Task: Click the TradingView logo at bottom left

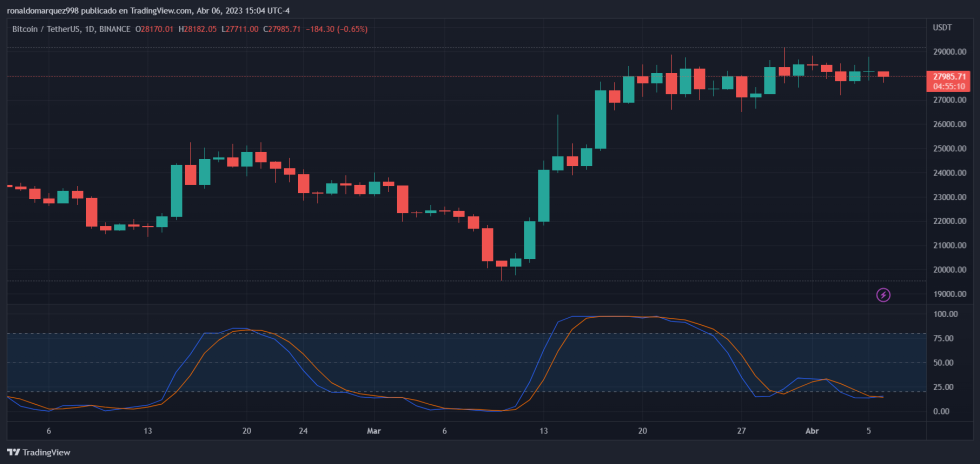Action: pos(41,452)
